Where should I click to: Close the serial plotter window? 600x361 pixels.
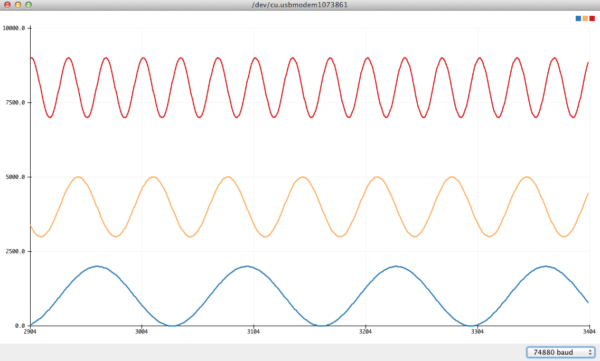7,5
